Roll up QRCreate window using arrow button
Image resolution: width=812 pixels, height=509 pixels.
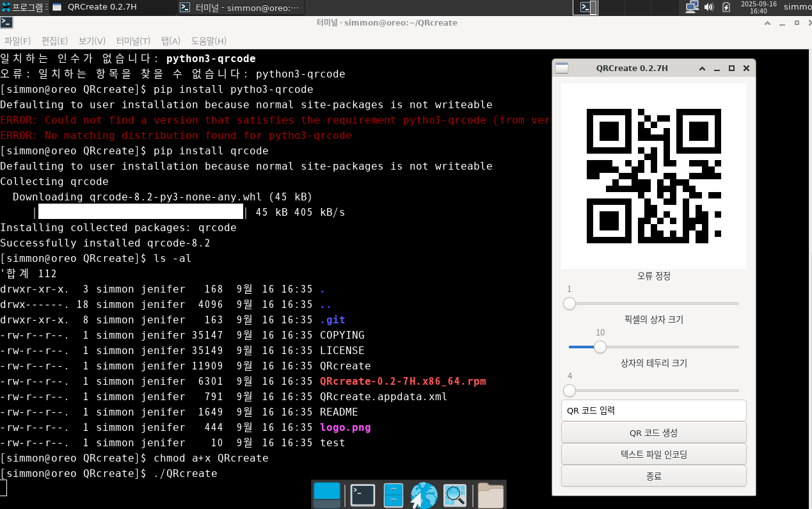click(702, 69)
